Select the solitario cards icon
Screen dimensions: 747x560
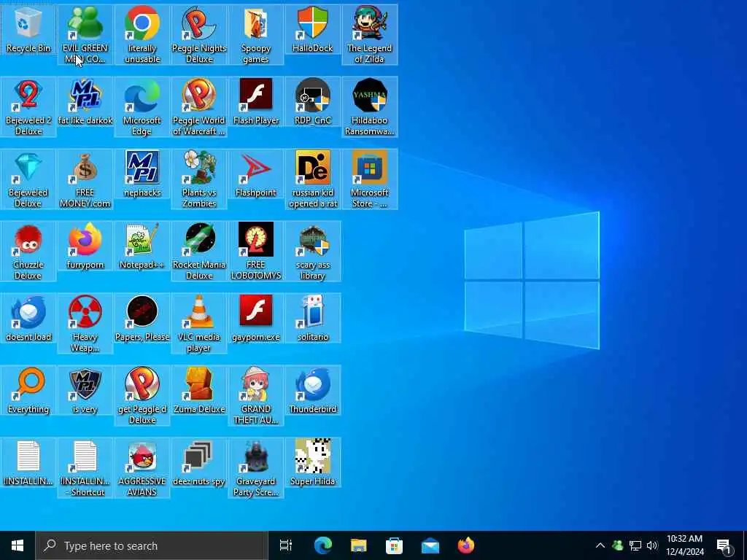(x=312, y=319)
